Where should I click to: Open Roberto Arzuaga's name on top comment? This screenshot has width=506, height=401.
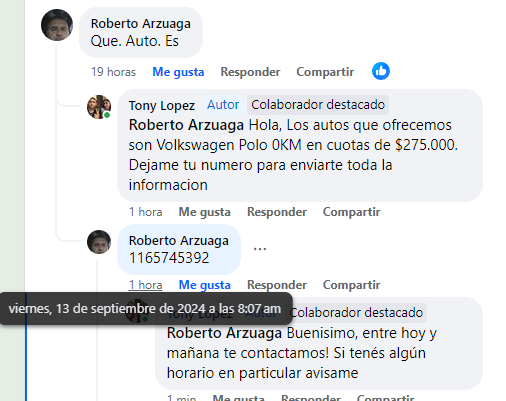coord(141,24)
